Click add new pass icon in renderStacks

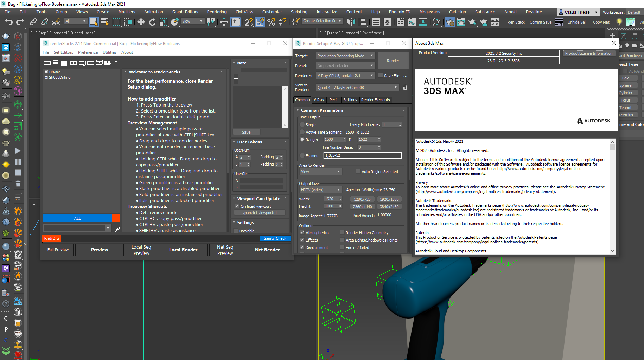click(47, 63)
